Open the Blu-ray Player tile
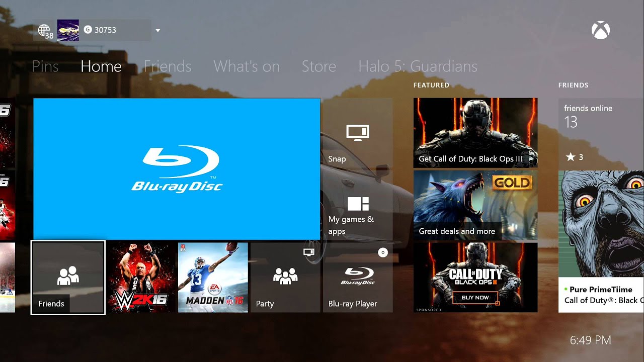The height and width of the screenshot is (362, 644). click(358, 278)
